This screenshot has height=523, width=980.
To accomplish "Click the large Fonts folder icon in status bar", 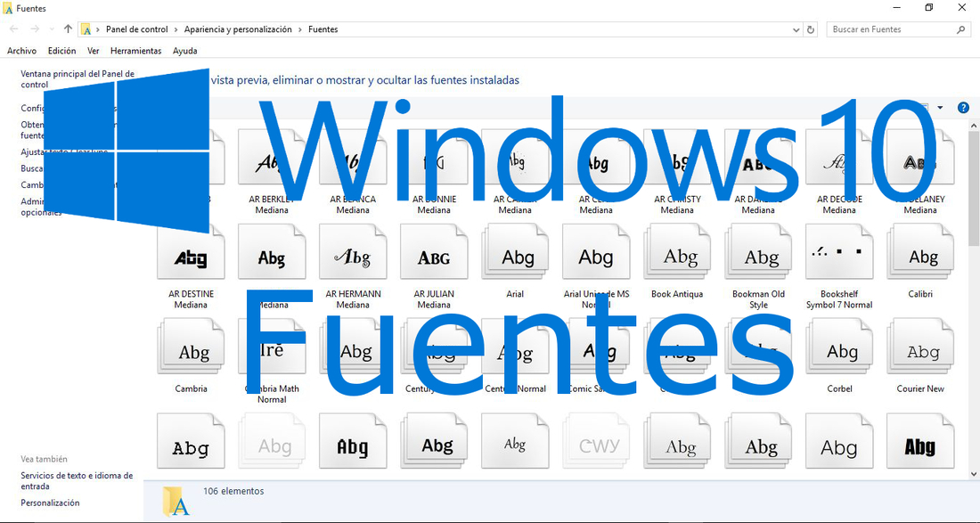I will coord(176,501).
